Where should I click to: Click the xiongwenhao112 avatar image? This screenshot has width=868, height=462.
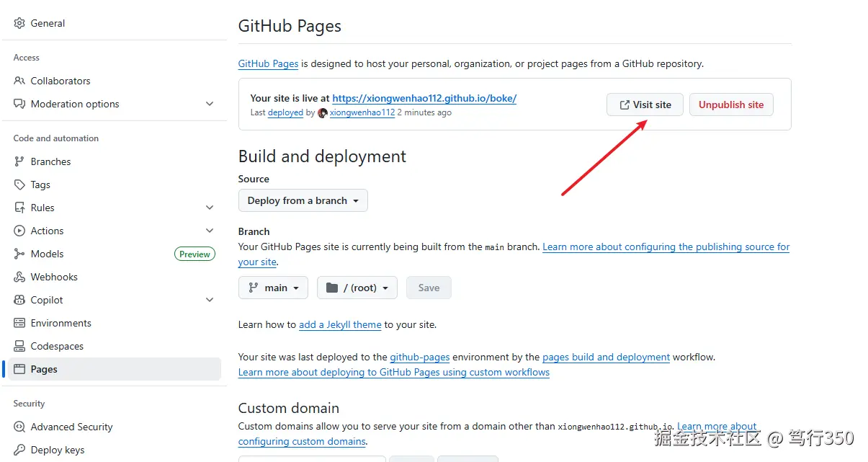pos(323,113)
